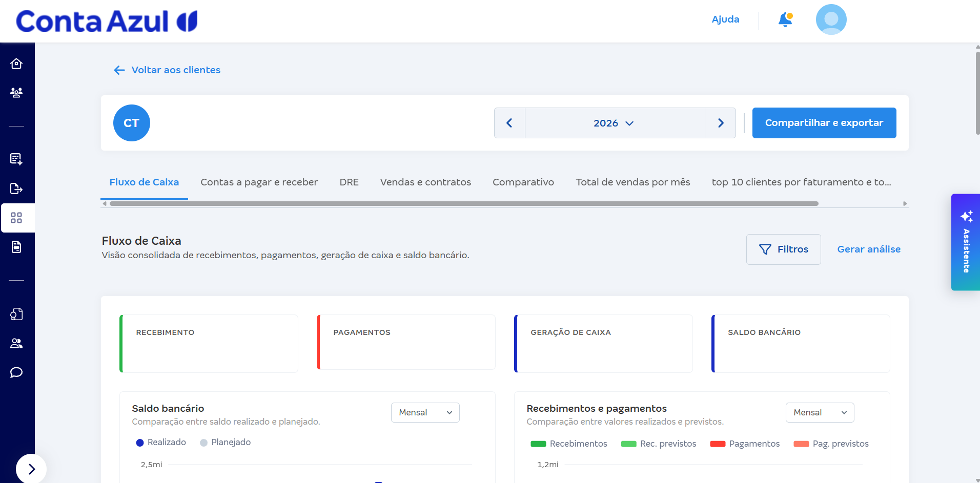
Task: Toggle Planejado legend series
Action: [225, 443]
